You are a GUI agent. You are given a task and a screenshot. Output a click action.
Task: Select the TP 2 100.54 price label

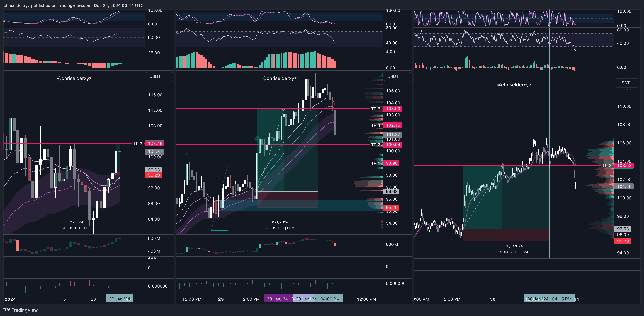point(393,145)
